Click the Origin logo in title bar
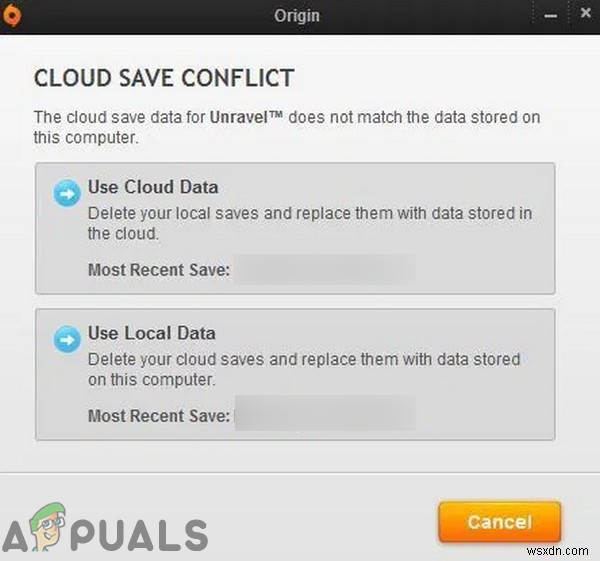This screenshot has width=600, height=561. coord(14,15)
